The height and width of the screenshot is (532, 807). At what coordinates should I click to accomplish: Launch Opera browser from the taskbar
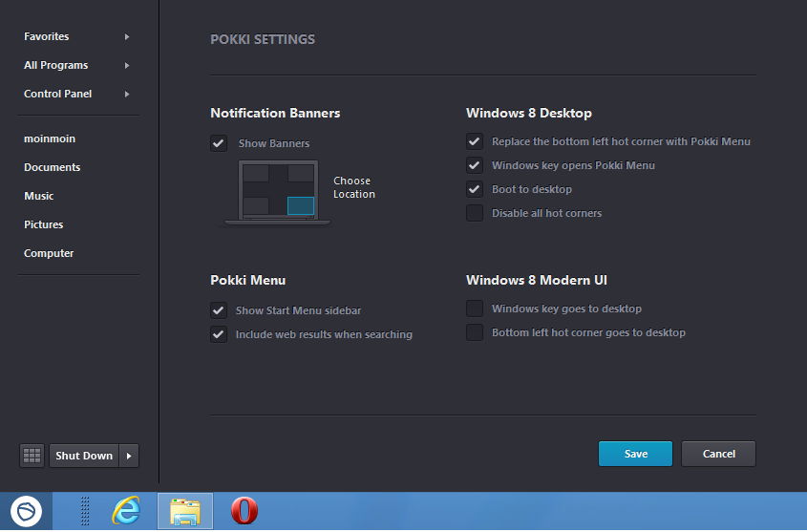coord(244,511)
